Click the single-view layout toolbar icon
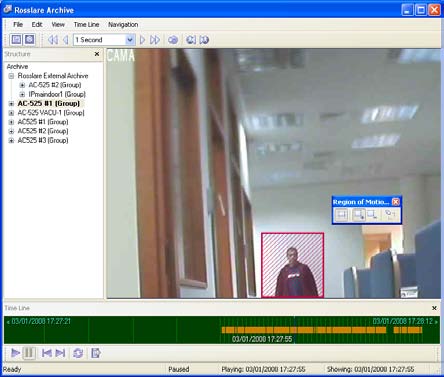Viewport: 444px width, 377px height. point(16,40)
